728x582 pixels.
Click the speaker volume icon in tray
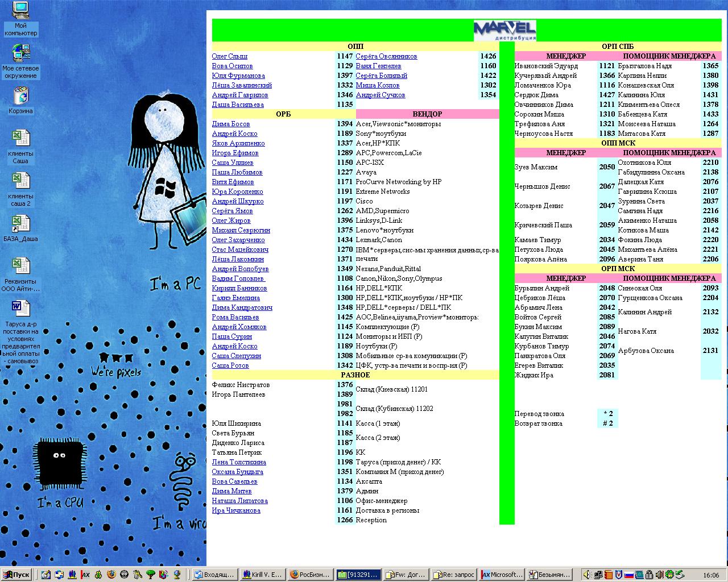[588, 575]
